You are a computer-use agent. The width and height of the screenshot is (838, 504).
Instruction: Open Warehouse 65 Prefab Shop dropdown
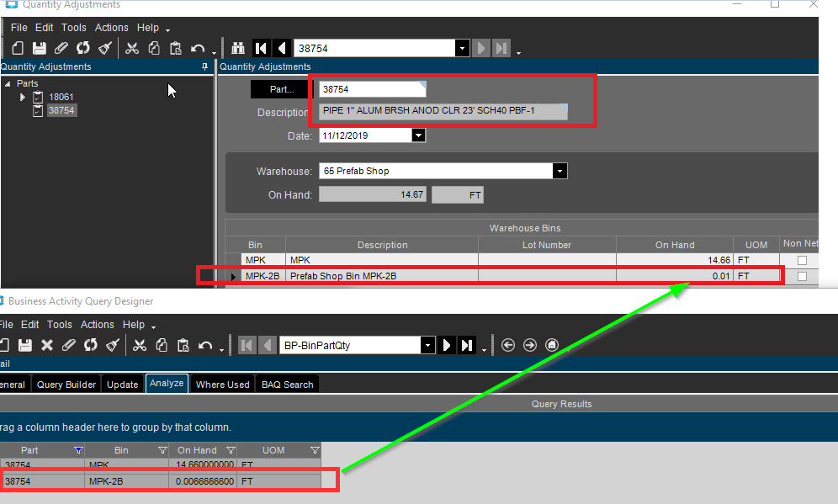pyautogui.click(x=560, y=171)
